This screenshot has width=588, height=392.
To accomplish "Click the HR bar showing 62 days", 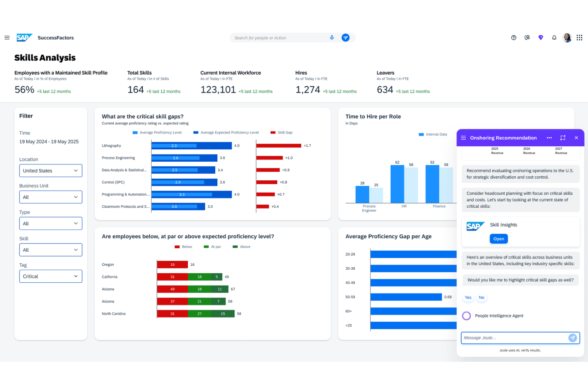I will [x=397, y=184].
